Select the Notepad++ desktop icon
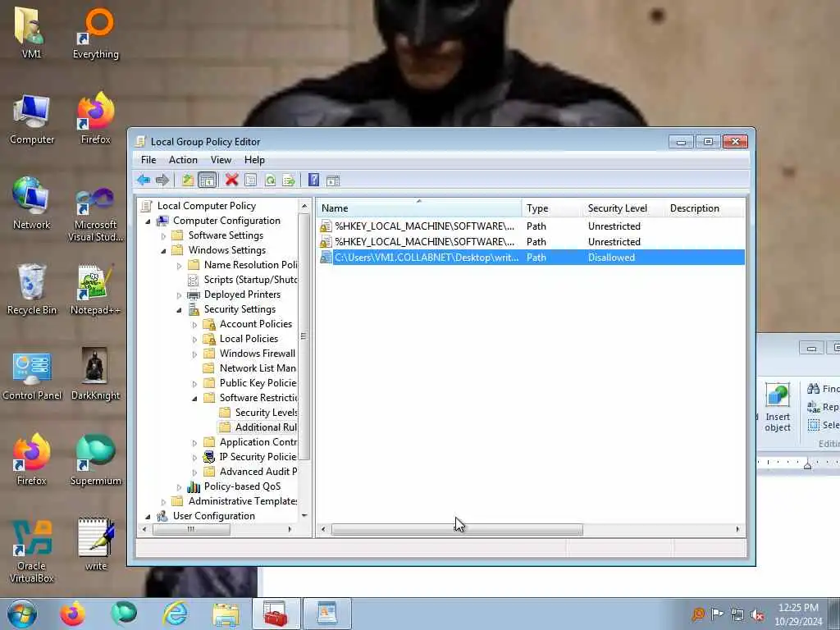This screenshot has height=630, width=840. coord(95,290)
